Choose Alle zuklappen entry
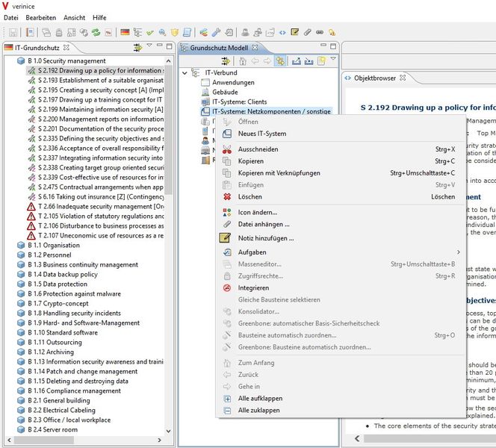496x448 pixels. tap(340, 410)
